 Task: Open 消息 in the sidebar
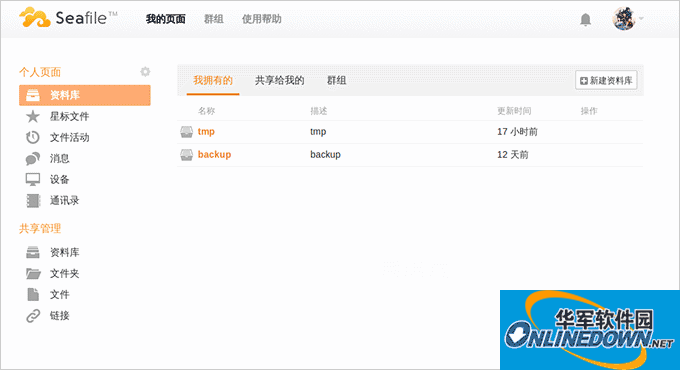click(59, 158)
